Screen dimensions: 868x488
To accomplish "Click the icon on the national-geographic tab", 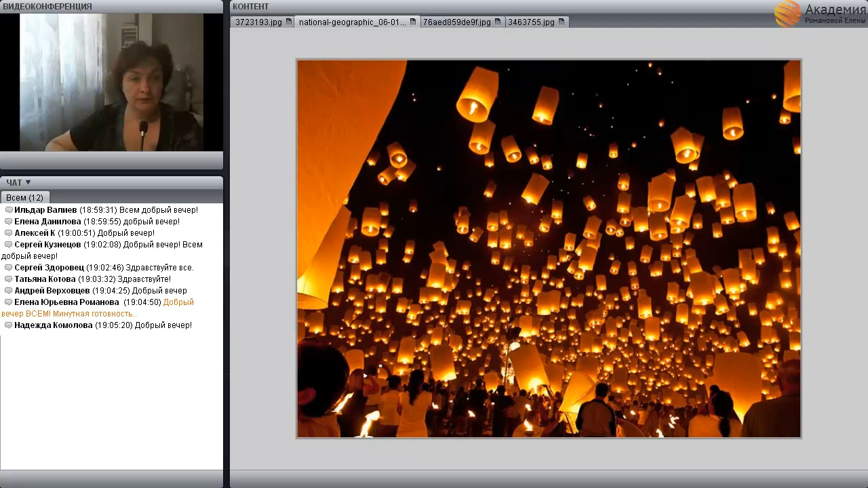I will (413, 22).
